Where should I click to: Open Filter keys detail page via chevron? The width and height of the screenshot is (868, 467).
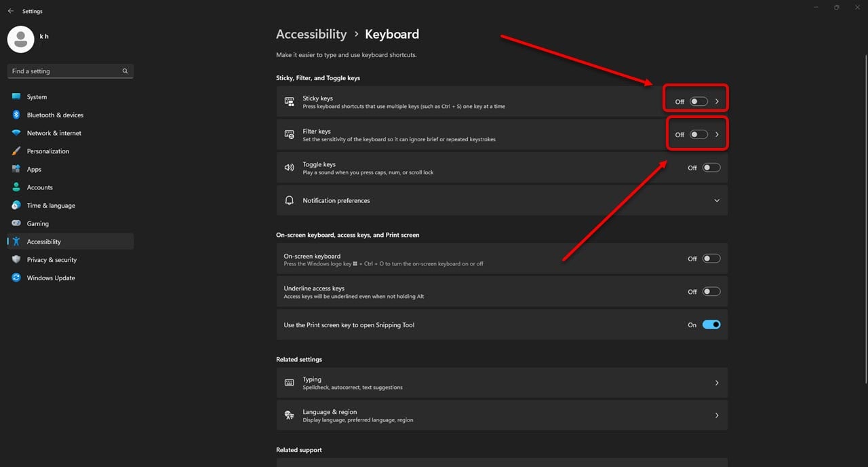pos(717,133)
